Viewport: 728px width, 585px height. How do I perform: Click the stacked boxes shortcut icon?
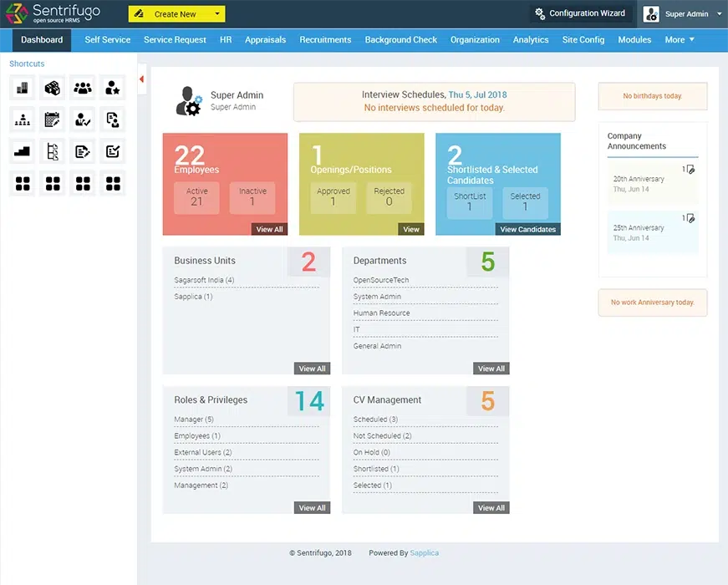53,88
